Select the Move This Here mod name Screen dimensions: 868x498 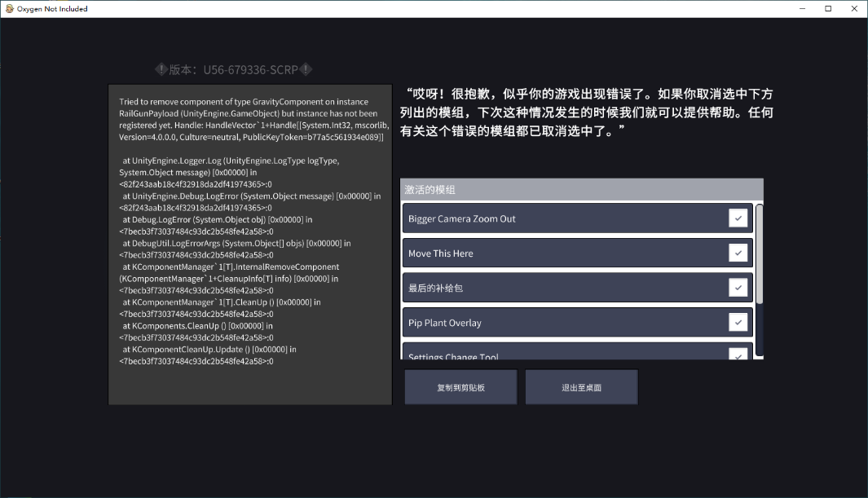coord(440,253)
